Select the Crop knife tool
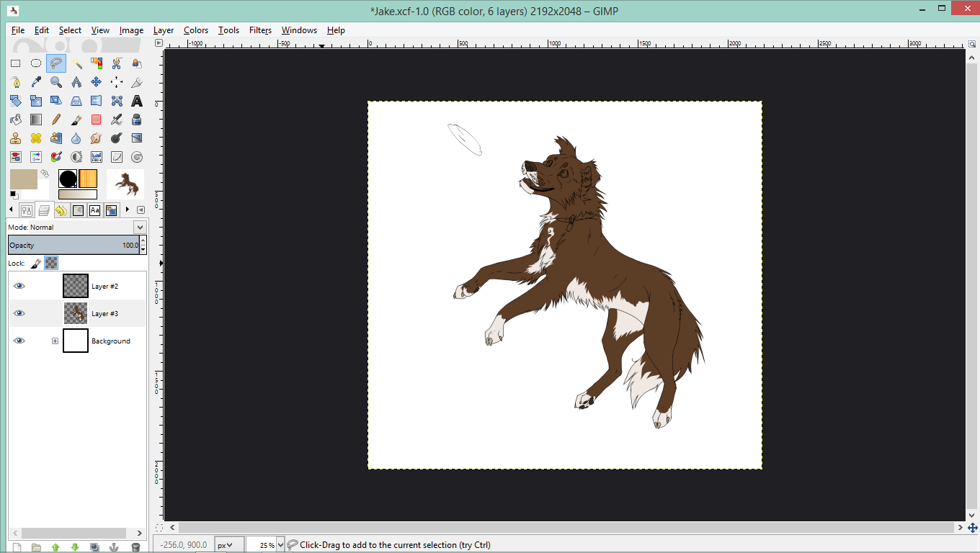980x553 pixels. [136, 82]
